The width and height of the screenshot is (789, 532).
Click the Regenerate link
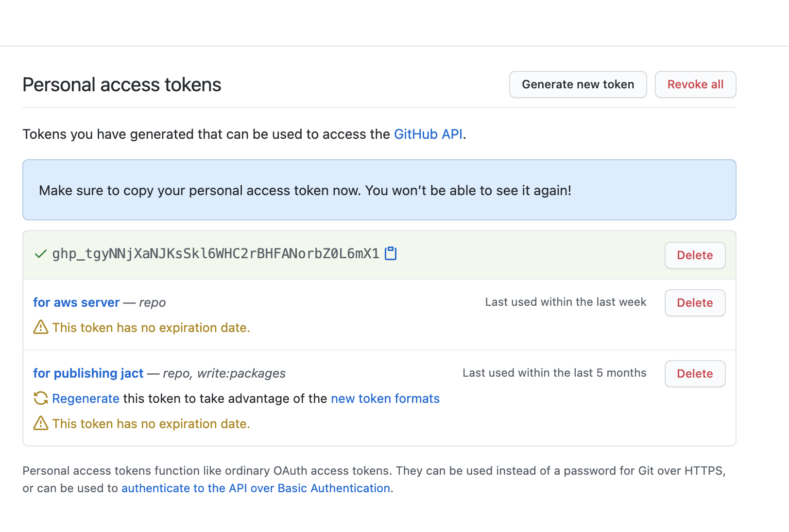86,399
